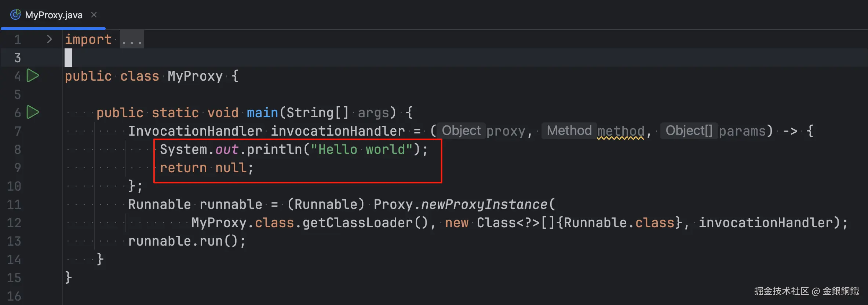Click the Object inlay hint before proxy

(461, 131)
